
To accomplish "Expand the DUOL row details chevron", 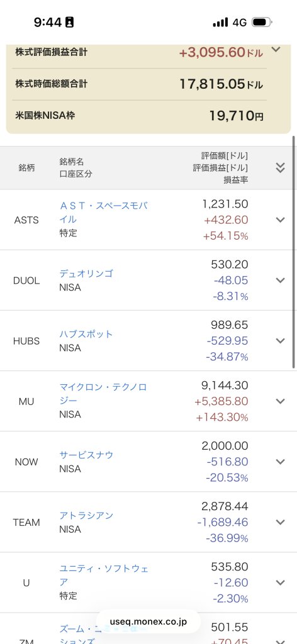I will (x=280, y=280).
